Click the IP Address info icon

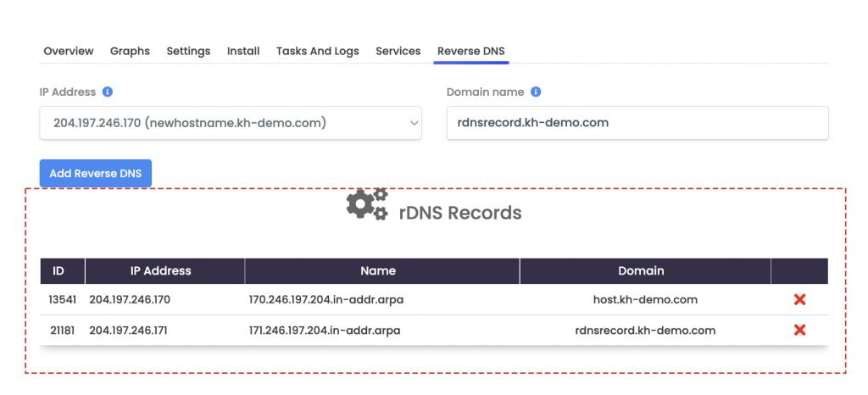click(108, 92)
